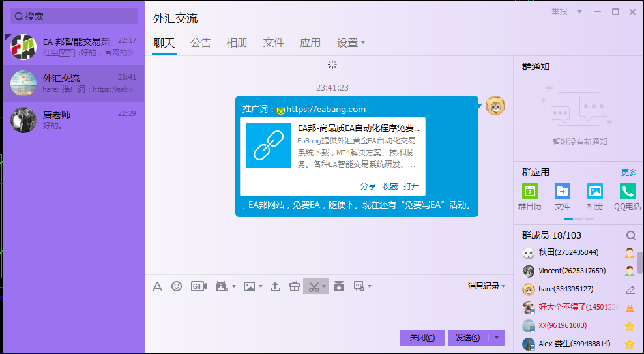Open the 文件 group app icon
644x354 pixels.
click(x=563, y=192)
